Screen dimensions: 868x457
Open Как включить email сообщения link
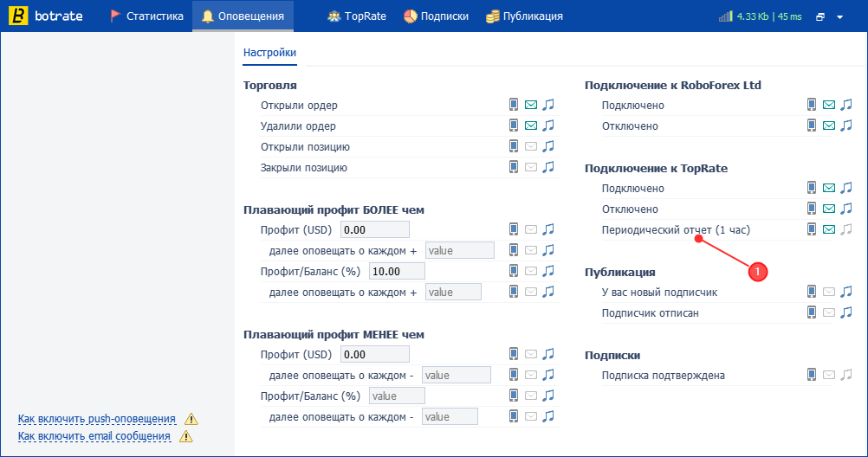94,436
